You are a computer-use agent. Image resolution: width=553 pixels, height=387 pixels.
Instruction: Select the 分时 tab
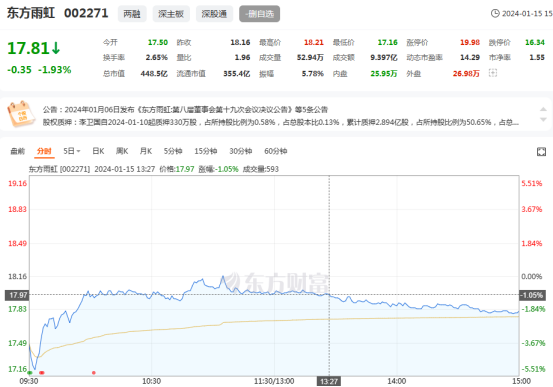click(44, 151)
